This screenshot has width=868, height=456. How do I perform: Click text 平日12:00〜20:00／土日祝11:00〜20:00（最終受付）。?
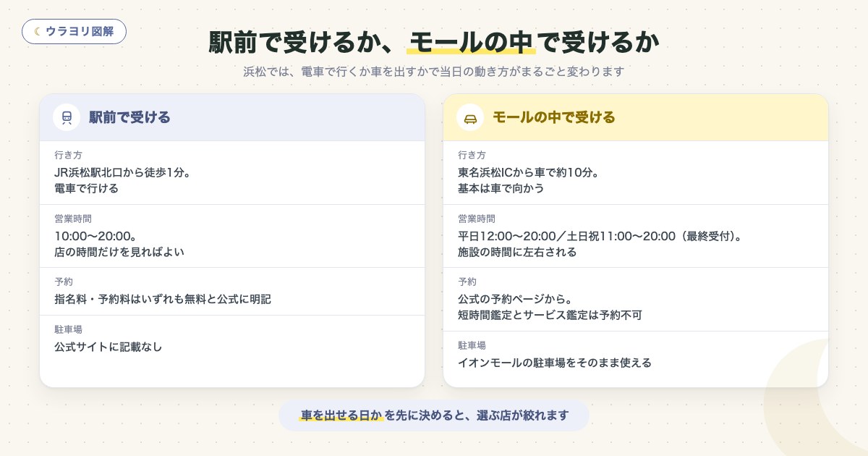pyautogui.click(x=601, y=236)
